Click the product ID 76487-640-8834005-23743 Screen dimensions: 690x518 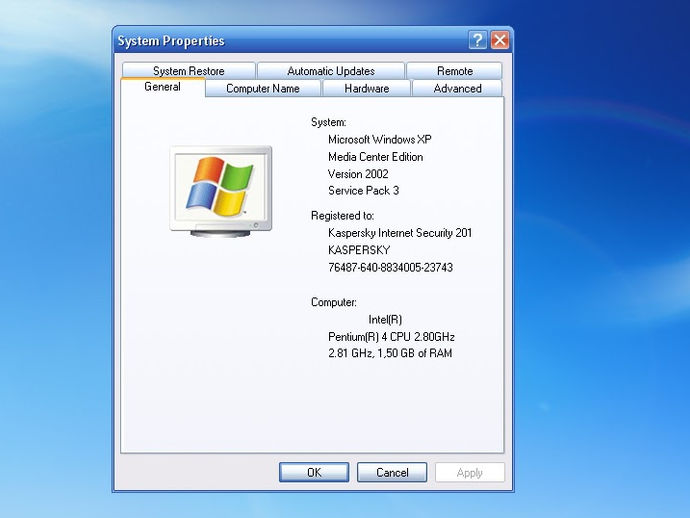(390, 267)
